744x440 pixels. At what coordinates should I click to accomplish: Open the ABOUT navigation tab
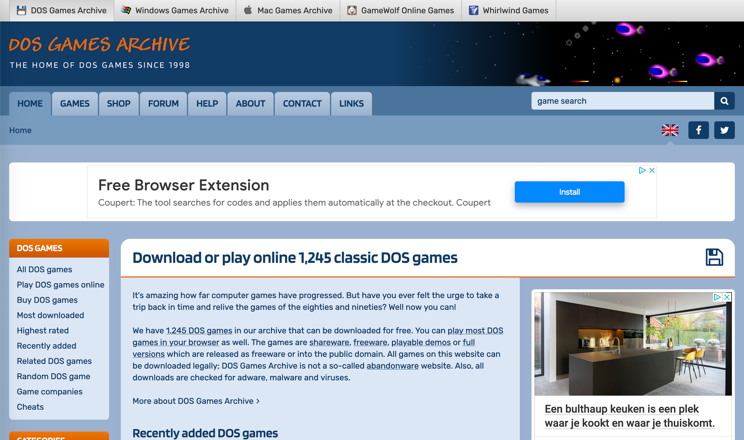[251, 103]
